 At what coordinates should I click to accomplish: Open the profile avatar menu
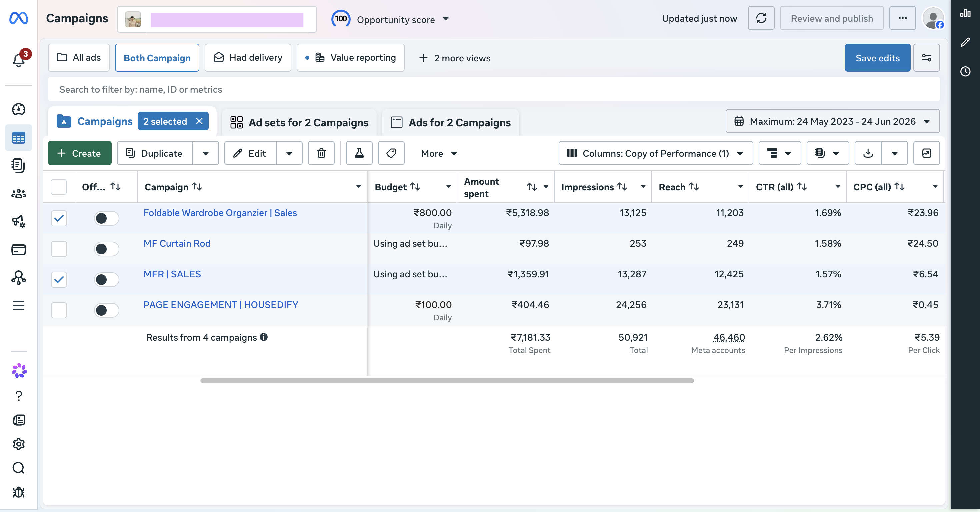[x=933, y=18]
